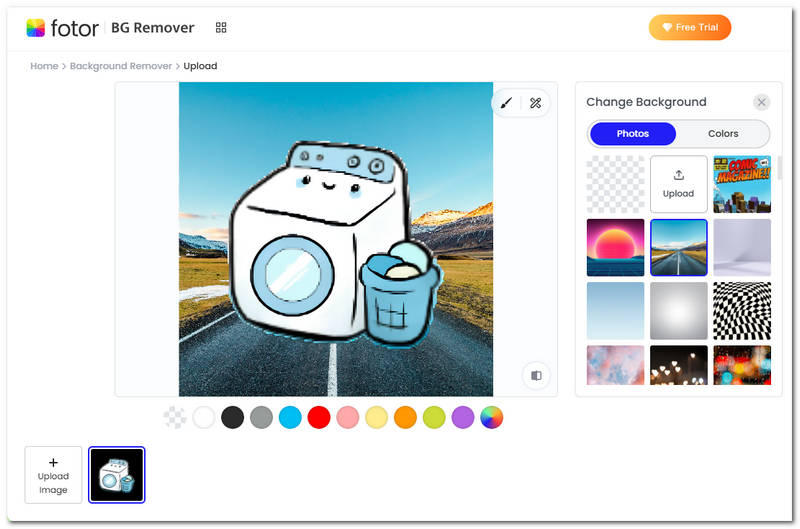
Task: Select the pink sunset background thumbnail
Action: click(615, 247)
